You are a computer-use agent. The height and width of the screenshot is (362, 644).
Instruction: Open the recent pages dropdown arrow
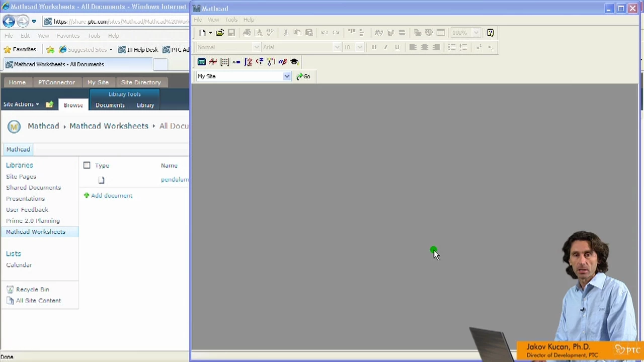click(x=34, y=21)
